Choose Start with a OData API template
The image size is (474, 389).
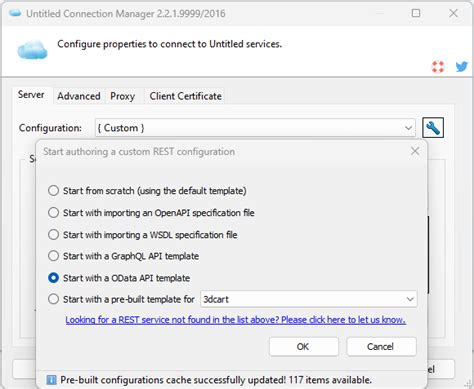click(x=119, y=278)
